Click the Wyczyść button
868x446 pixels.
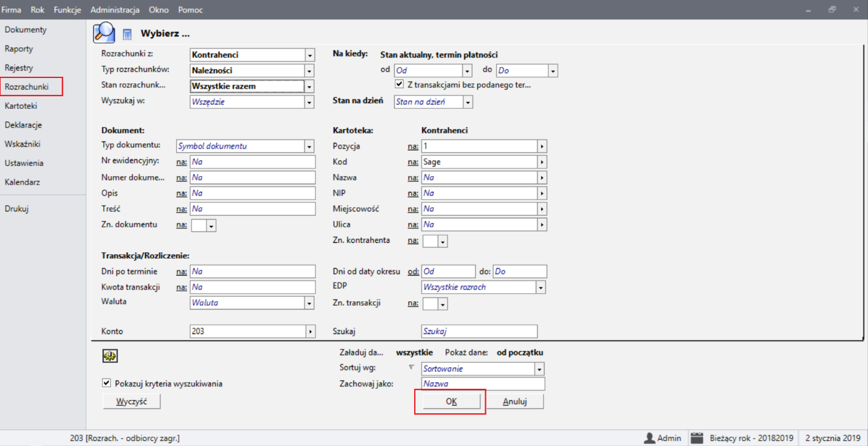click(x=132, y=401)
